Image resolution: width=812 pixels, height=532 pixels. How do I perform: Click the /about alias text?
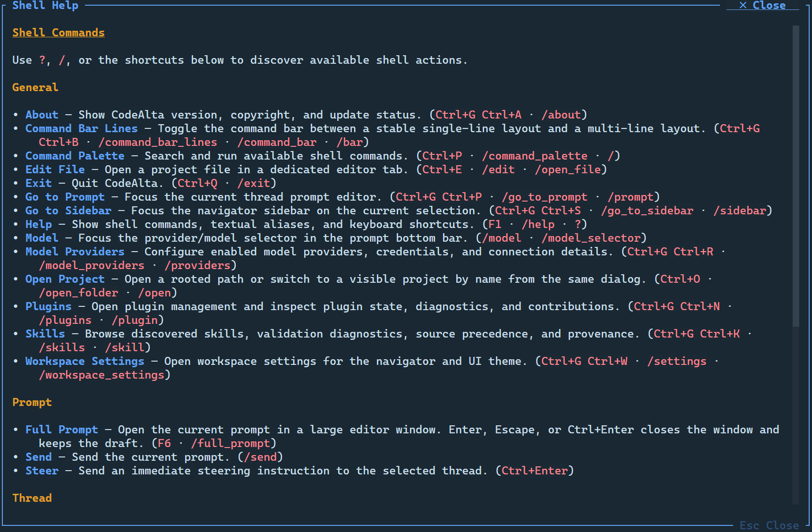point(561,115)
